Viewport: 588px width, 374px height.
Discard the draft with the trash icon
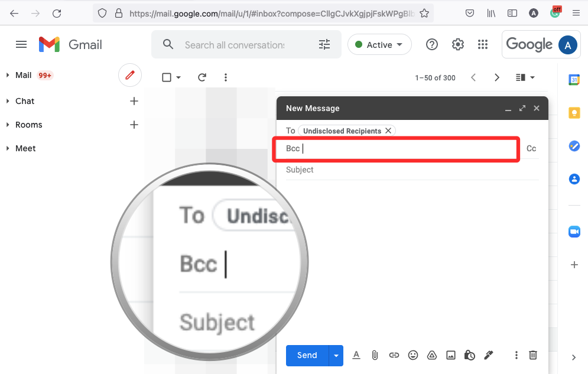pyautogui.click(x=533, y=355)
